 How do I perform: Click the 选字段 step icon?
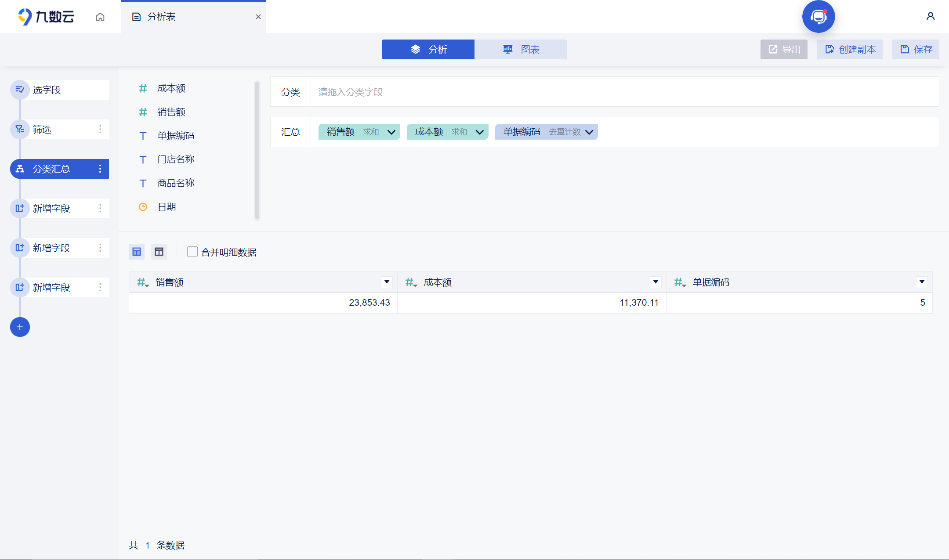tap(20, 90)
